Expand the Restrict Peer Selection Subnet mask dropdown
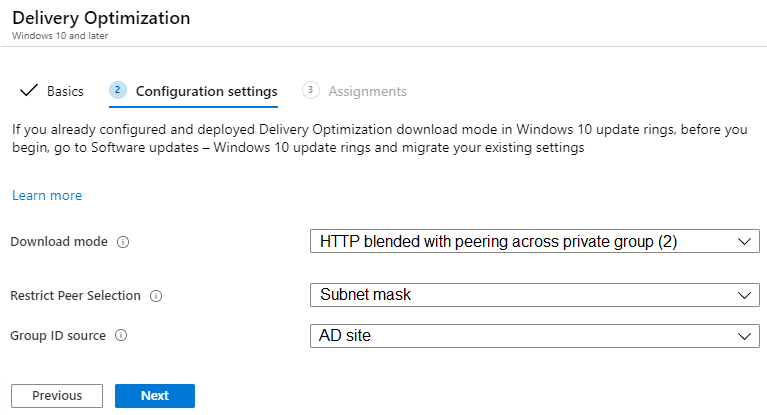Screen dimensions: 767x415 (x=534, y=296)
